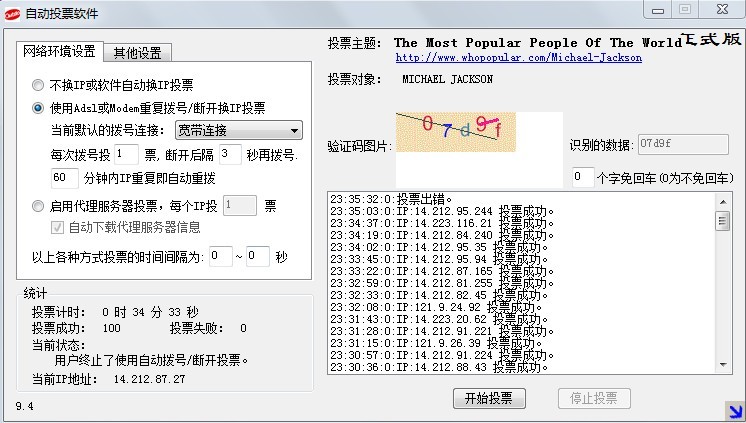
Task: Click the blue arrow icon at bottom-right corner
Action: click(x=734, y=407)
